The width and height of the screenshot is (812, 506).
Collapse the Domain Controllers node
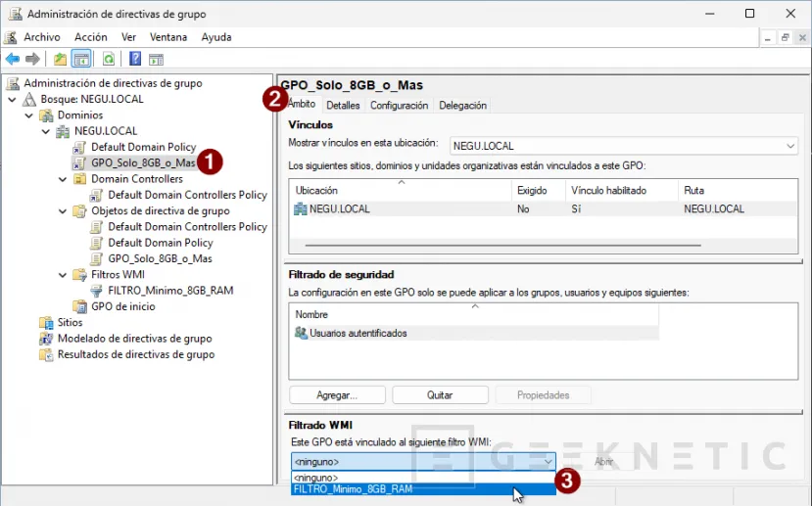tap(63, 179)
